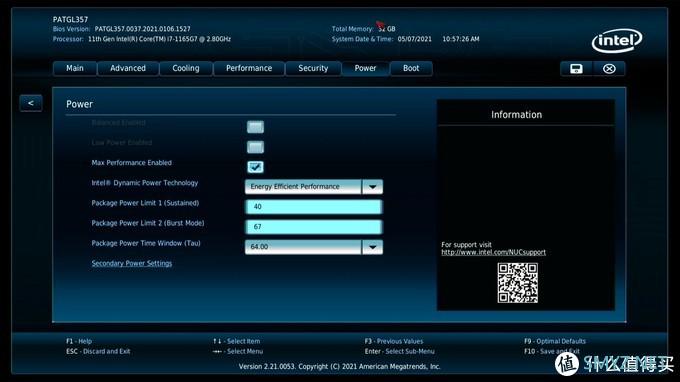Toggle the Low Power Enabled checkbox
This screenshot has width=680, height=382.
point(255,147)
